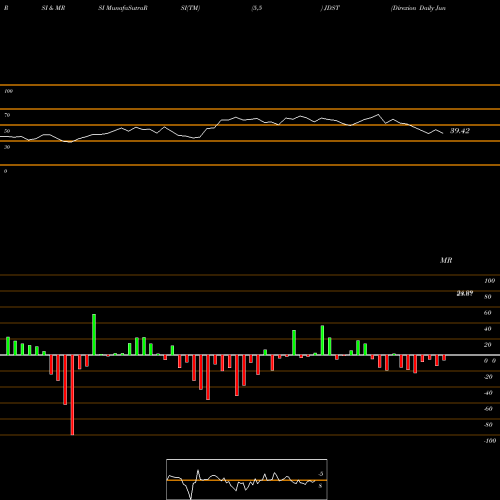Click the tallest green bar in MR histogram

(94, 334)
